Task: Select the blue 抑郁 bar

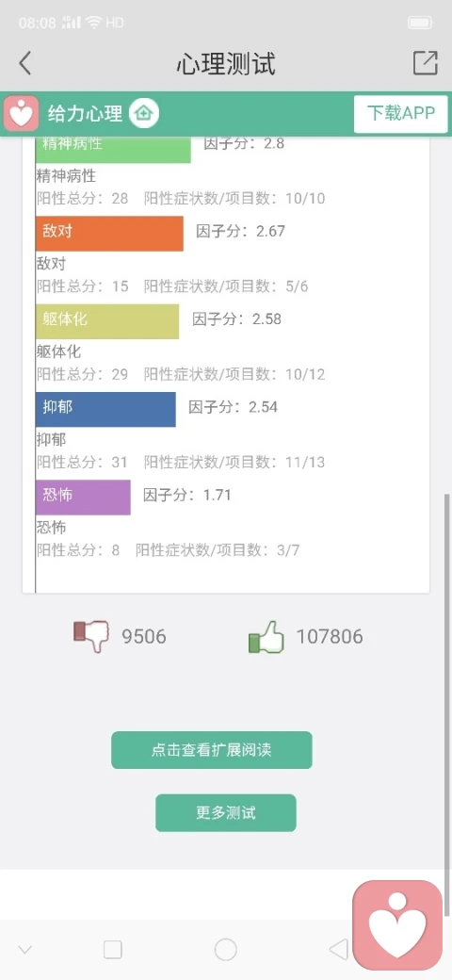Action: (105, 409)
